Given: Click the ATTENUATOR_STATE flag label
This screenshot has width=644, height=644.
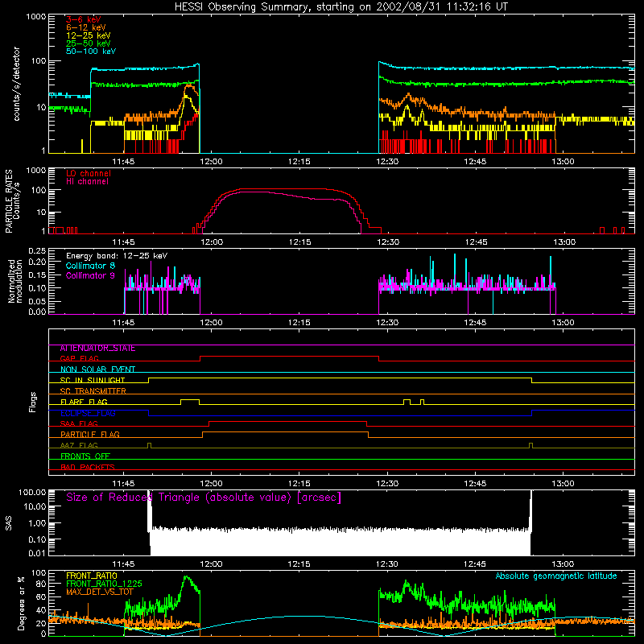Looking at the screenshot, I should click(97, 349).
